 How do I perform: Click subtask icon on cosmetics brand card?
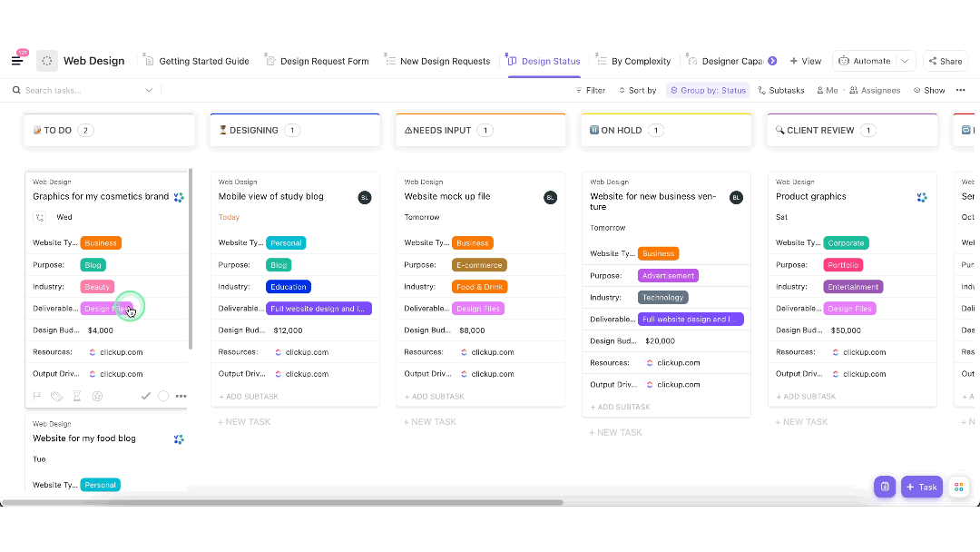pyautogui.click(x=39, y=218)
